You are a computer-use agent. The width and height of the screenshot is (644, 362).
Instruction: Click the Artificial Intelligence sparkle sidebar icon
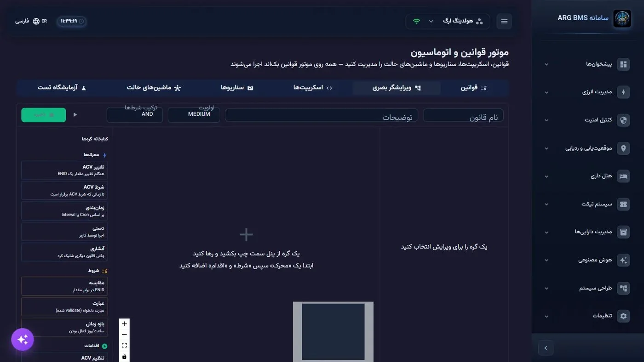click(x=623, y=260)
